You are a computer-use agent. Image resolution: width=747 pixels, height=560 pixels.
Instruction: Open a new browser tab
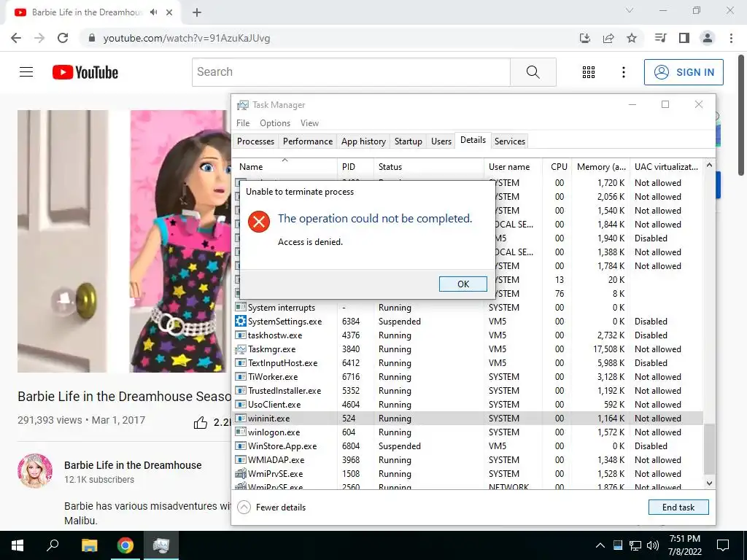(x=197, y=12)
